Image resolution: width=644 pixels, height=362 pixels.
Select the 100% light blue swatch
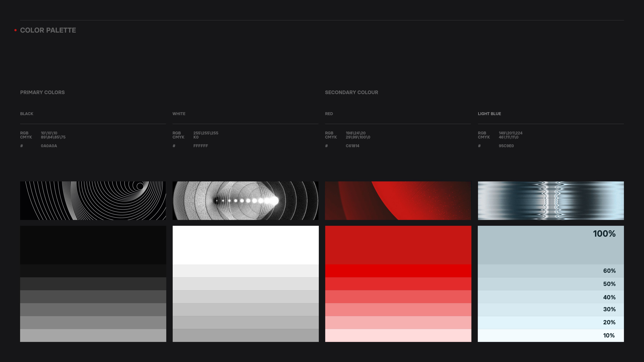551,245
